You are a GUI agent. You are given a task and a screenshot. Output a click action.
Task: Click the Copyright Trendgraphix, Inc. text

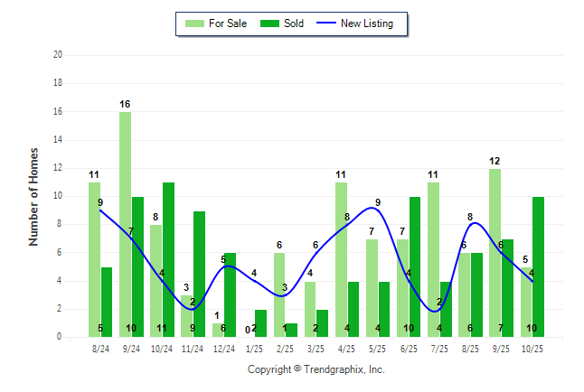click(x=316, y=369)
